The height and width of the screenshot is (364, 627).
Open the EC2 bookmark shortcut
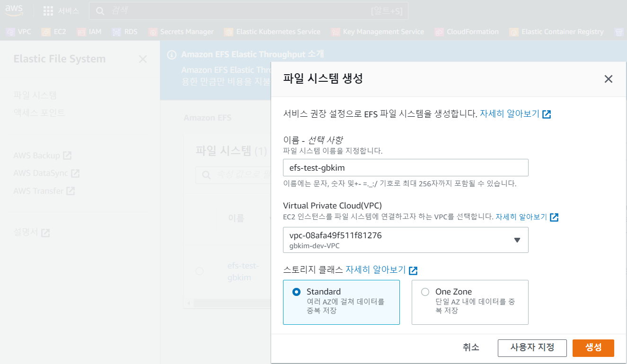pos(53,32)
